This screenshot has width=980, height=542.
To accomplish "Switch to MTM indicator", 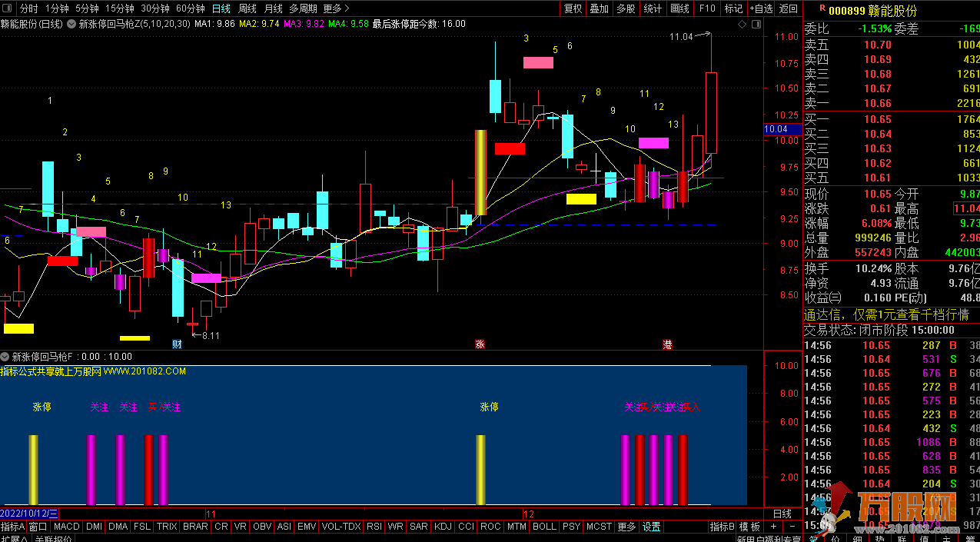I will pyautogui.click(x=517, y=527).
